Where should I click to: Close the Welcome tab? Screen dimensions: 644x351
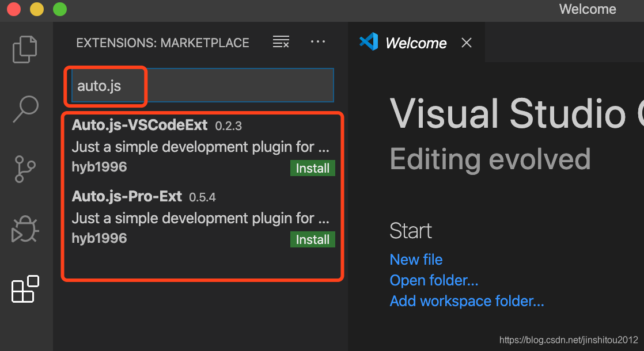click(x=467, y=43)
